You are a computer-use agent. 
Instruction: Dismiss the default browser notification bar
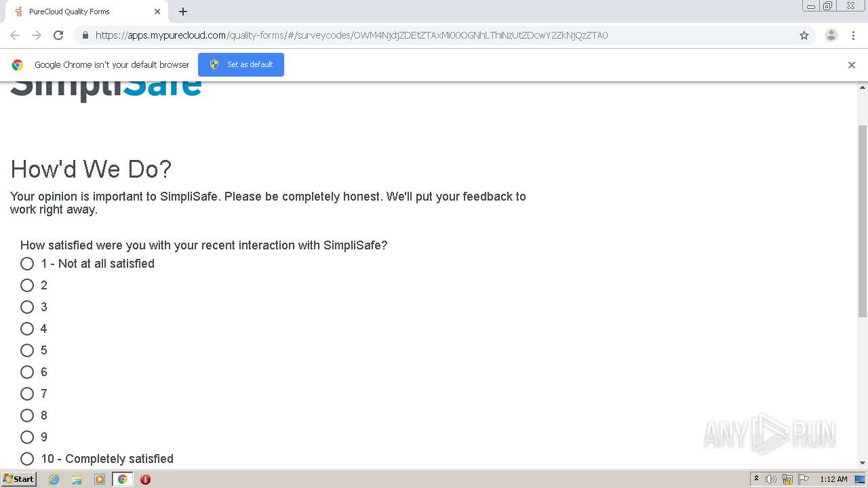[852, 65]
